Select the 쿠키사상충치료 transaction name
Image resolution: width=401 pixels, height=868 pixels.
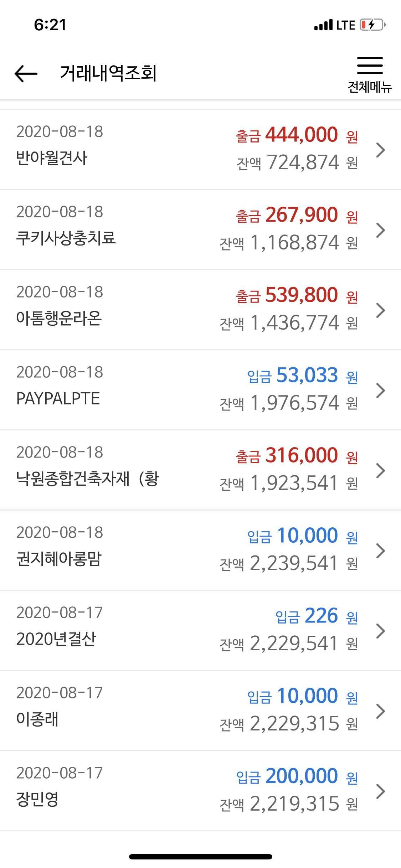(x=66, y=238)
